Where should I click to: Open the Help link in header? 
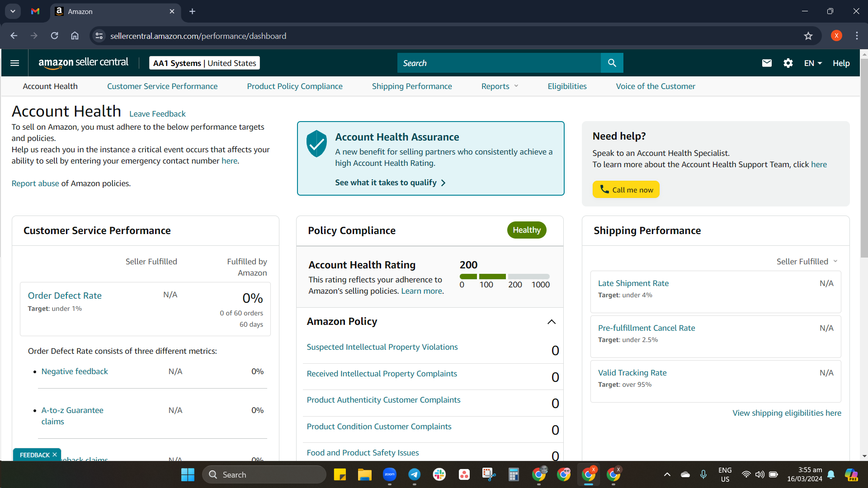(841, 63)
